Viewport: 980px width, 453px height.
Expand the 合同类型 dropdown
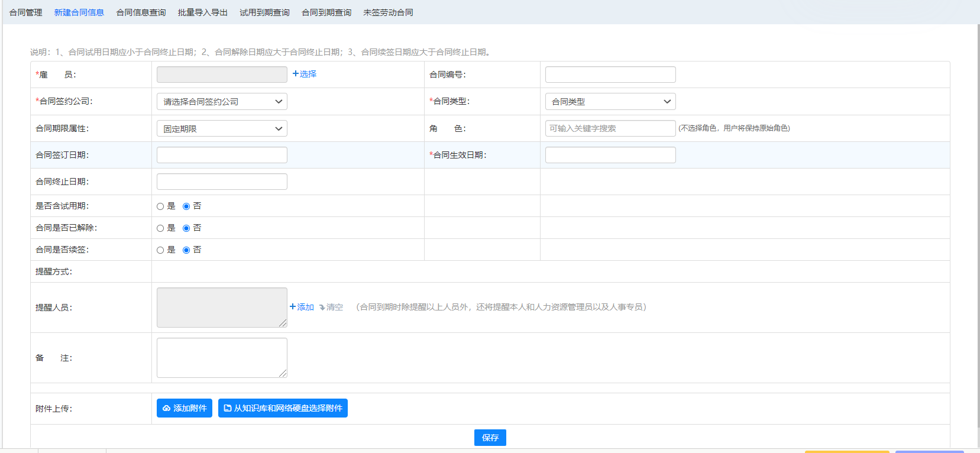[x=610, y=102]
